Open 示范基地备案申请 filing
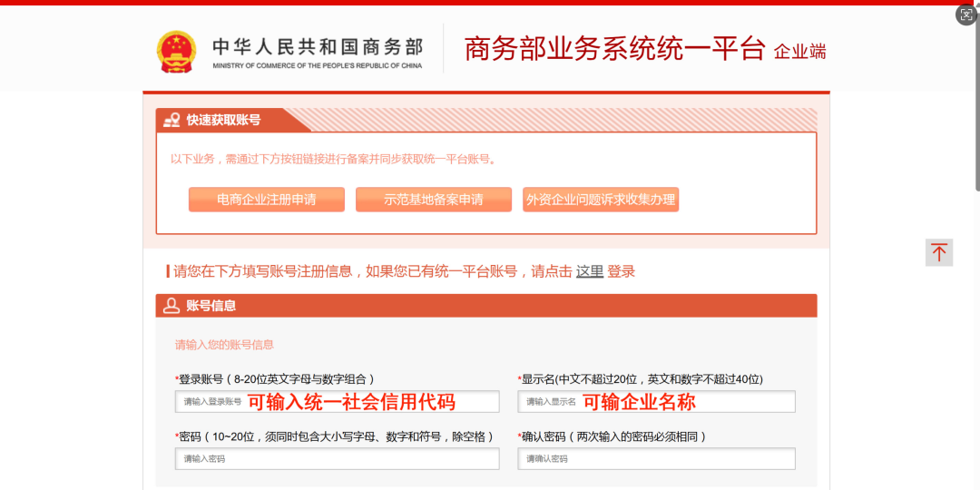 (433, 200)
